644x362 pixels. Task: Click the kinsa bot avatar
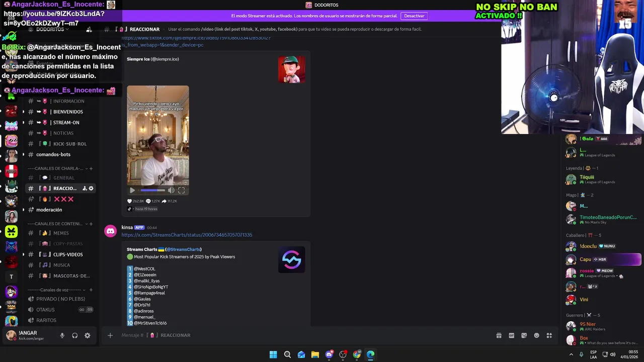point(110,231)
